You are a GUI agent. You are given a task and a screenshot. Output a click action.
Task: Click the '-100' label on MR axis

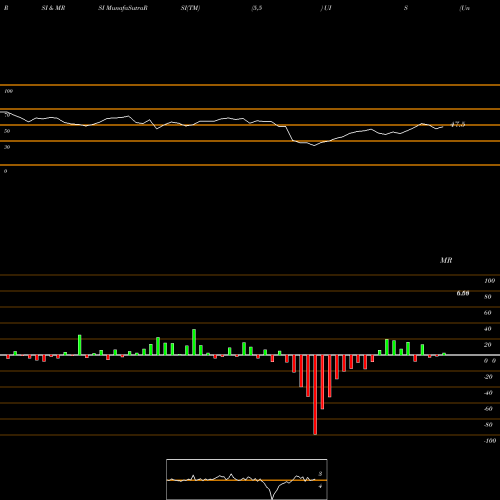click(490, 441)
